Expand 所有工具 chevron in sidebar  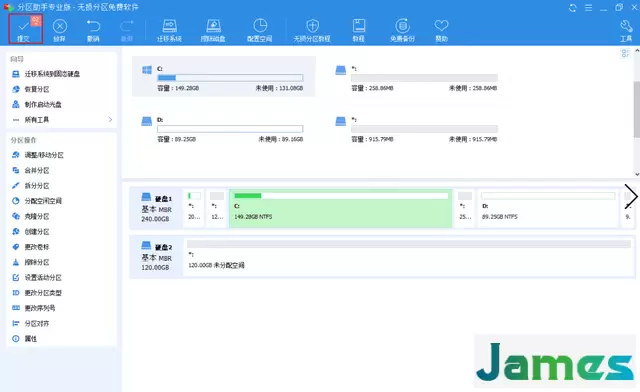(x=110, y=120)
